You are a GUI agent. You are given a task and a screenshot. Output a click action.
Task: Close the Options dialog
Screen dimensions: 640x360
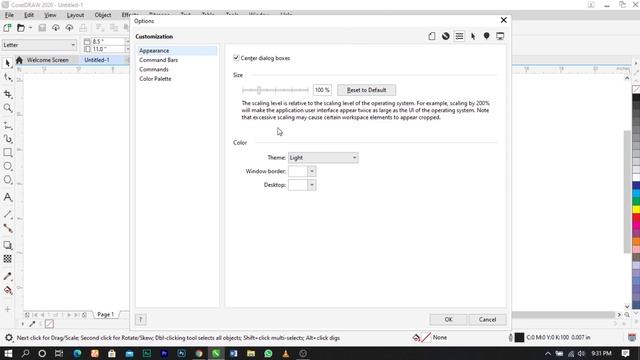pyautogui.click(x=503, y=20)
